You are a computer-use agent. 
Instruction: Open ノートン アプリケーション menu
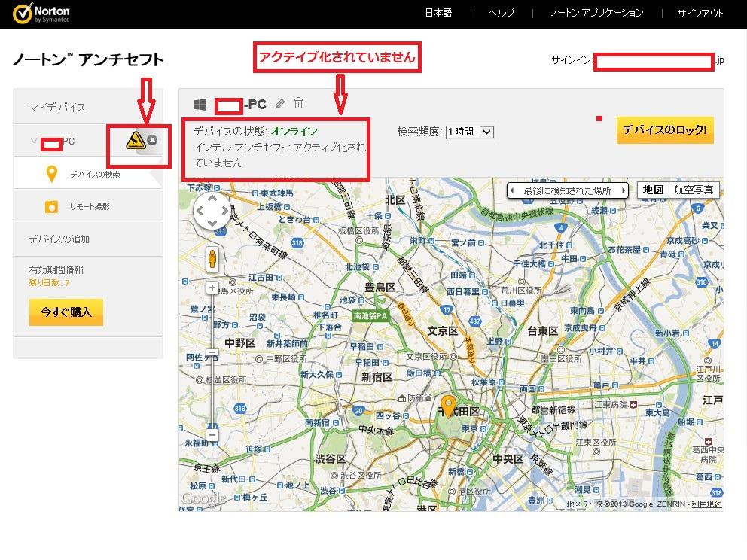[597, 13]
